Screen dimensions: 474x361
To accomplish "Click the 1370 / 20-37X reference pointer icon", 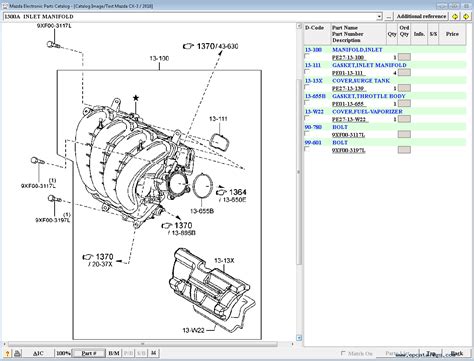I will pyautogui.click(x=88, y=257).
